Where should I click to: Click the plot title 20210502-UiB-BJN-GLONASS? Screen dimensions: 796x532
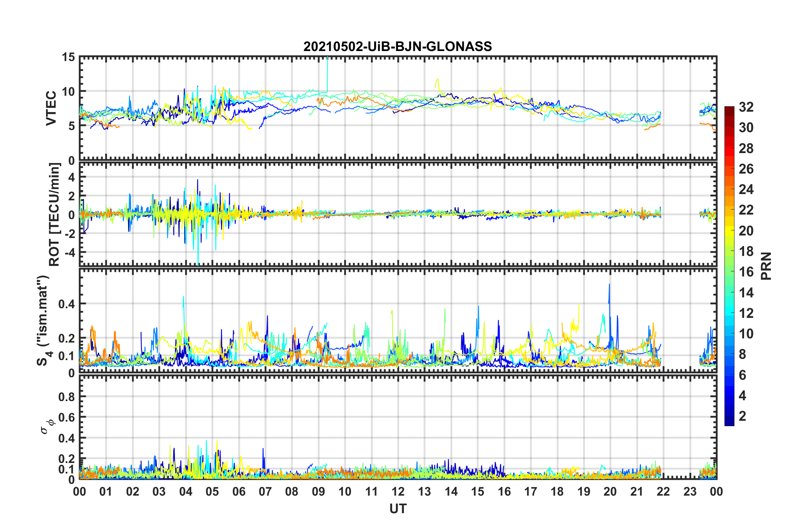pyautogui.click(x=398, y=46)
